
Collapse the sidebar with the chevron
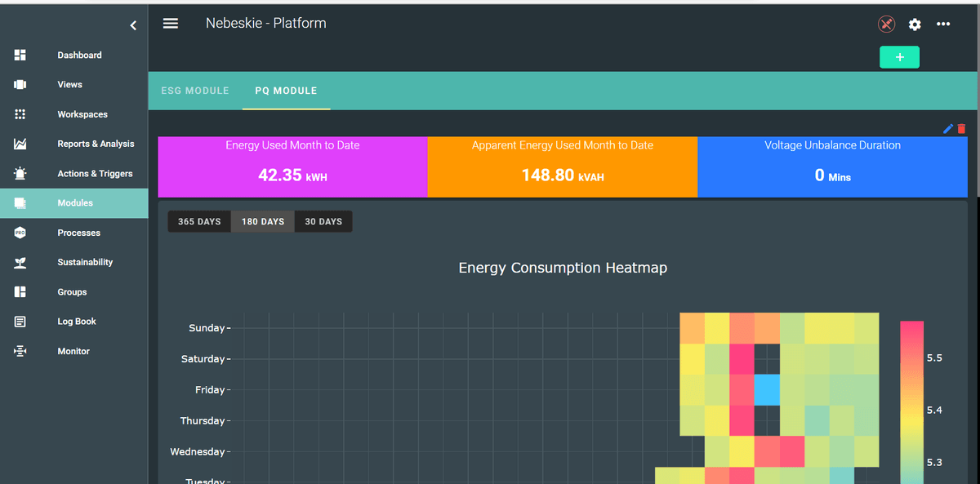133,24
